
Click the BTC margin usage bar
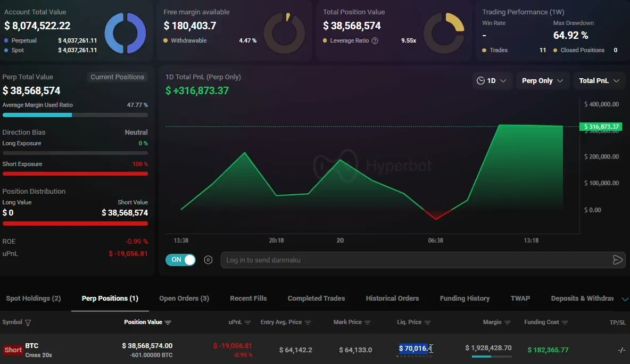[x=491, y=357]
